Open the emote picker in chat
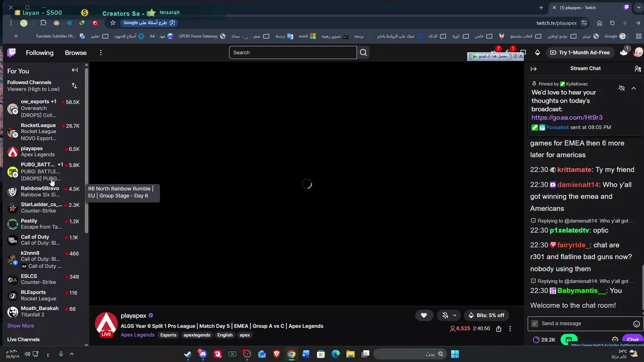 tap(636, 324)
